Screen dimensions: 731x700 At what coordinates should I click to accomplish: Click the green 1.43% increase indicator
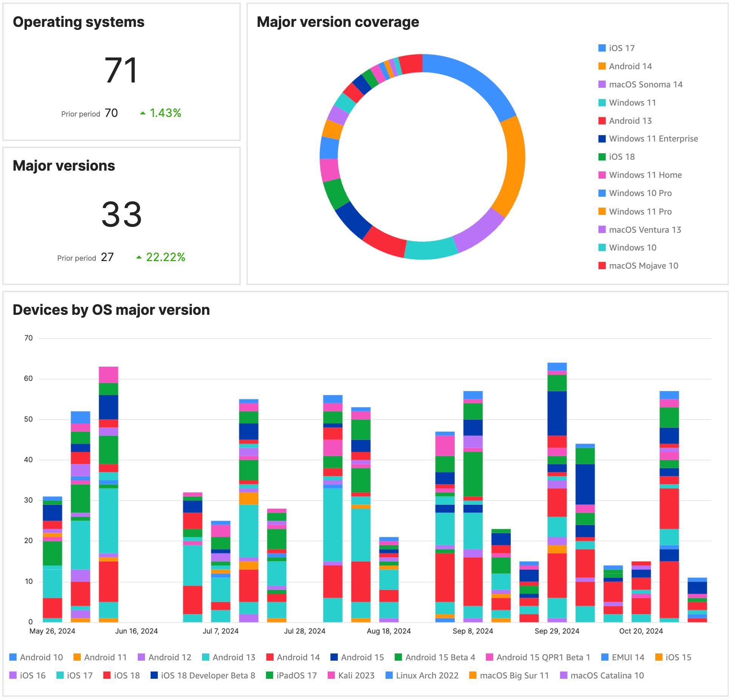coord(165,113)
